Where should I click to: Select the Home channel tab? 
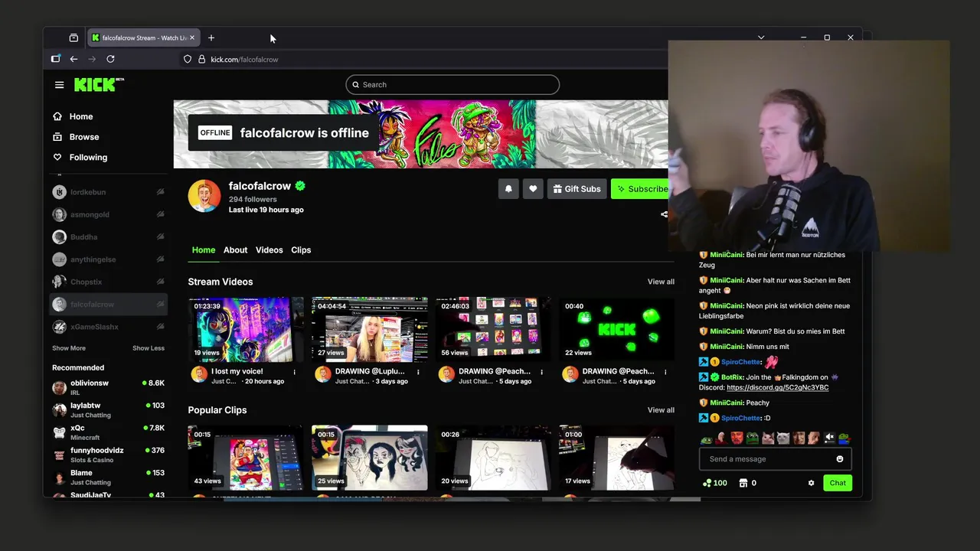click(204, 250)
